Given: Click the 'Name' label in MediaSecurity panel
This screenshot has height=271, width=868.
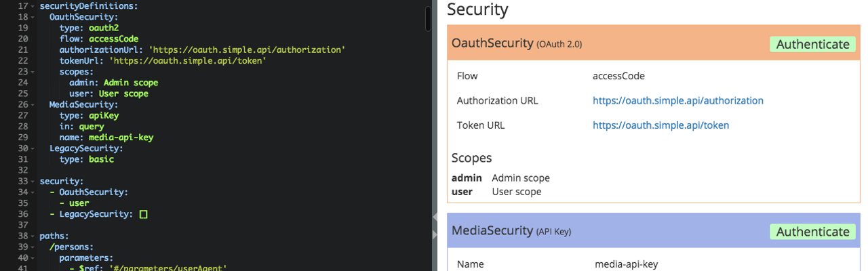Looking at the screenshot, I should 471,264.
